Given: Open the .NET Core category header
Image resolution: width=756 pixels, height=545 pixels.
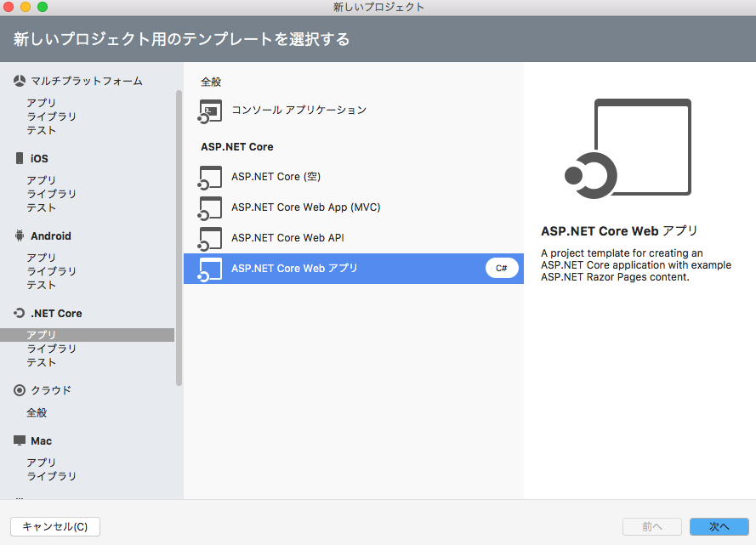Looking at the screenshot, I should point(56,313).
